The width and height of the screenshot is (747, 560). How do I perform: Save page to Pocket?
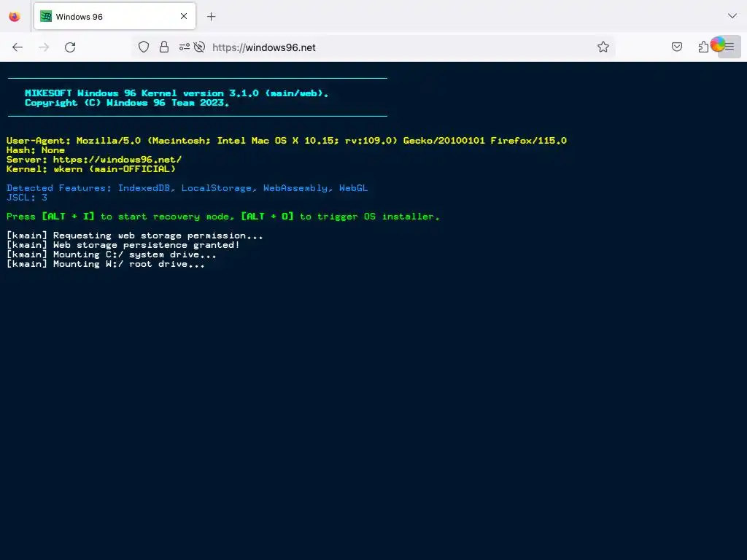(677, 47)
